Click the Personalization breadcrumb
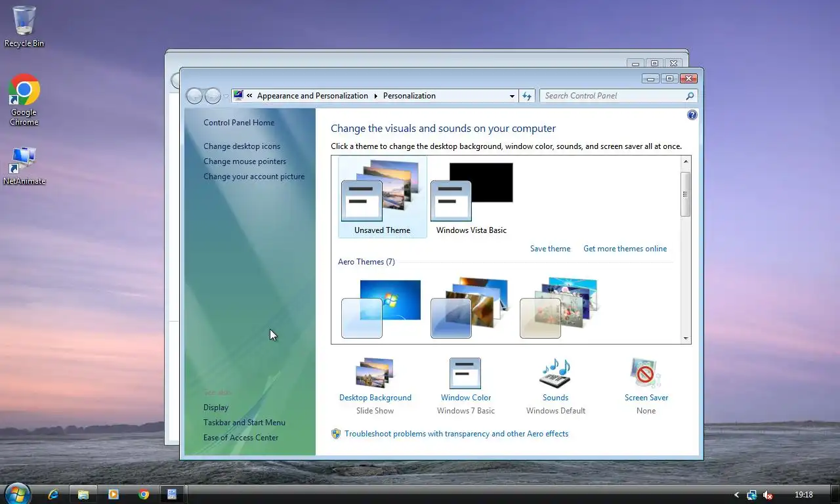This screenshot has width=840, height=504. coord(409,96)
